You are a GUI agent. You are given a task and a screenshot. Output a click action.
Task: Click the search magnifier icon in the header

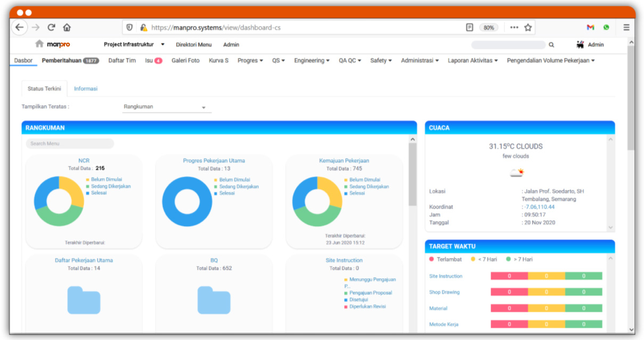pos(551,45)
